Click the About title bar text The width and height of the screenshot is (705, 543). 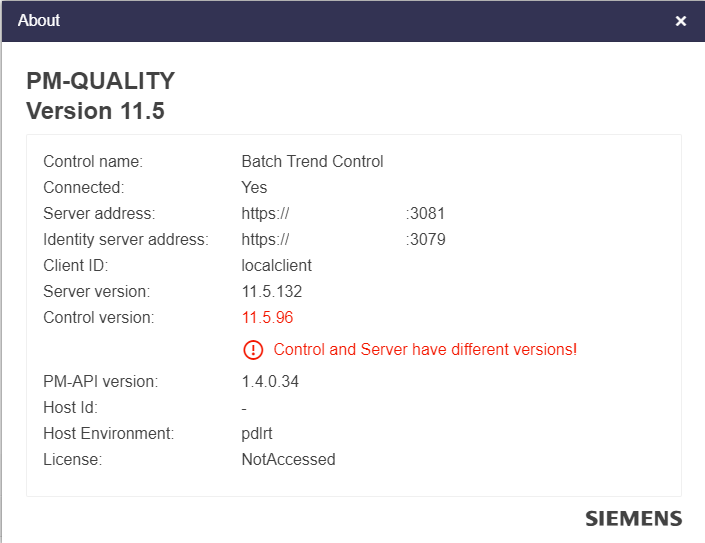point(39,21)
